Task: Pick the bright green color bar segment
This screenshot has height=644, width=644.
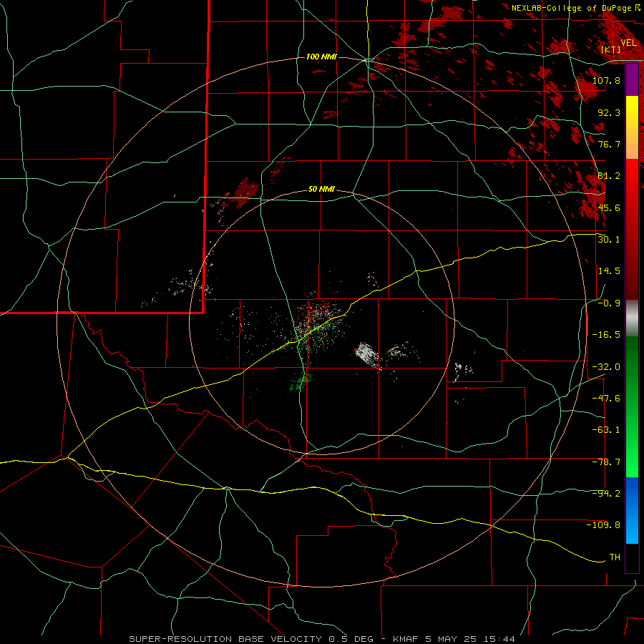Action: tap(632, 406)
